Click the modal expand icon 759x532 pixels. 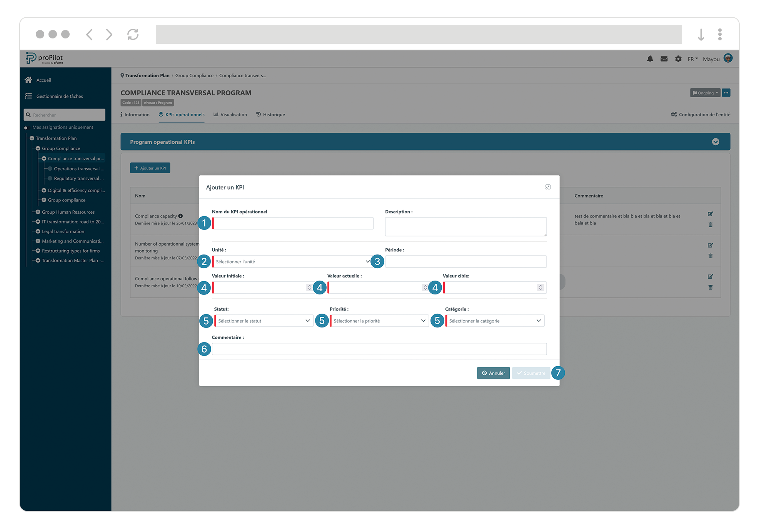pyautogui.click(x=548, y=187)
